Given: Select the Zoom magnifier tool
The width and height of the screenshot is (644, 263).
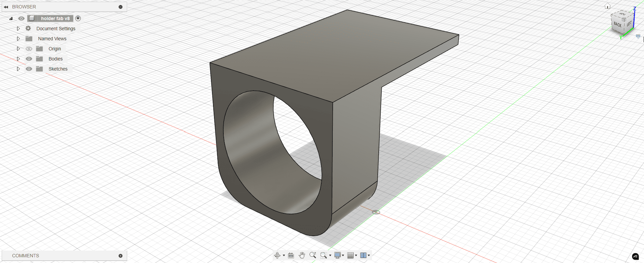Looking at the screenshot, I should click(x=313, y=255).
